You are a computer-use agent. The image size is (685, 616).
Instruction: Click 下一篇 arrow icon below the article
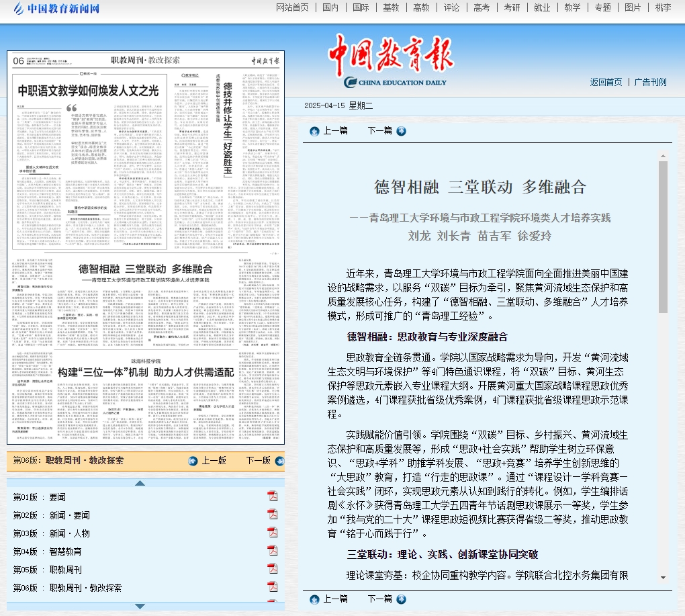pyautogui.click(x=401, y=599)
